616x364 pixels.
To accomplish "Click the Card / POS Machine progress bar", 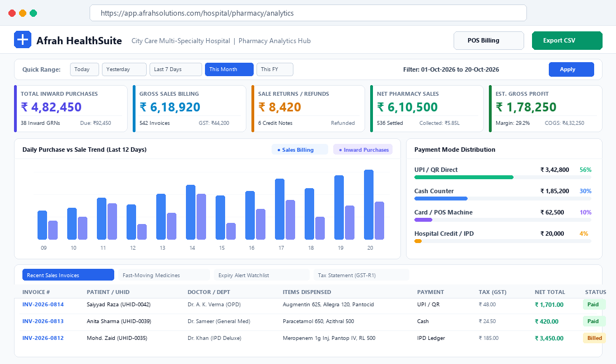I will coord(502,220).
